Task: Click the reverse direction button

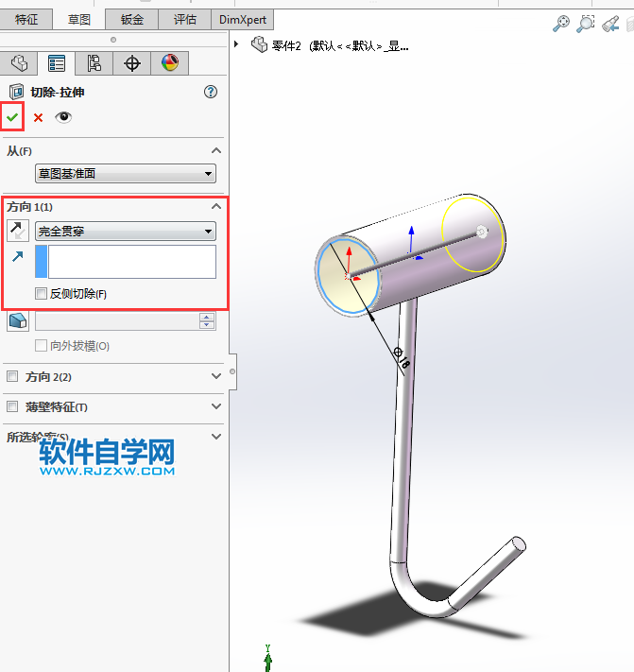Action: [18, 231]
